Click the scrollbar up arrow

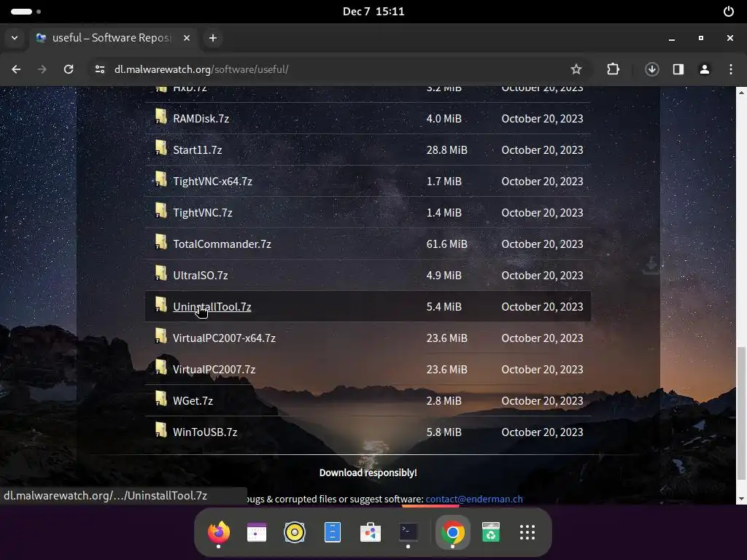click(741, 93)
